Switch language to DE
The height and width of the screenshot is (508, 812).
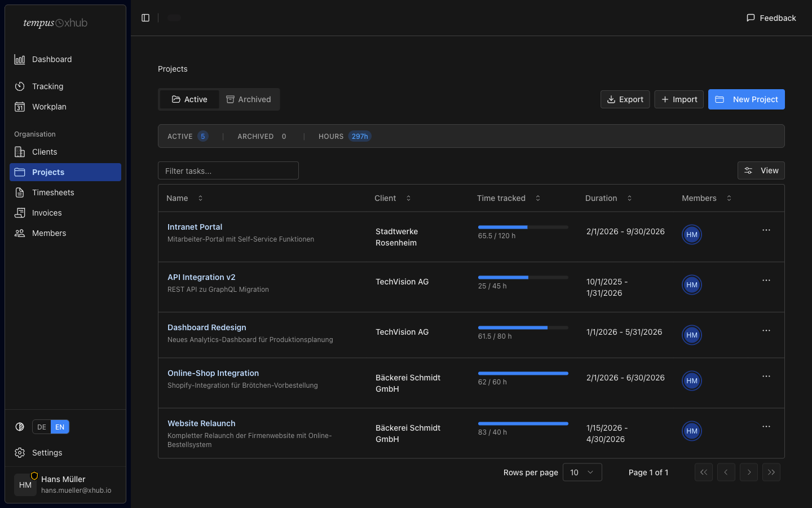(42, 427)
